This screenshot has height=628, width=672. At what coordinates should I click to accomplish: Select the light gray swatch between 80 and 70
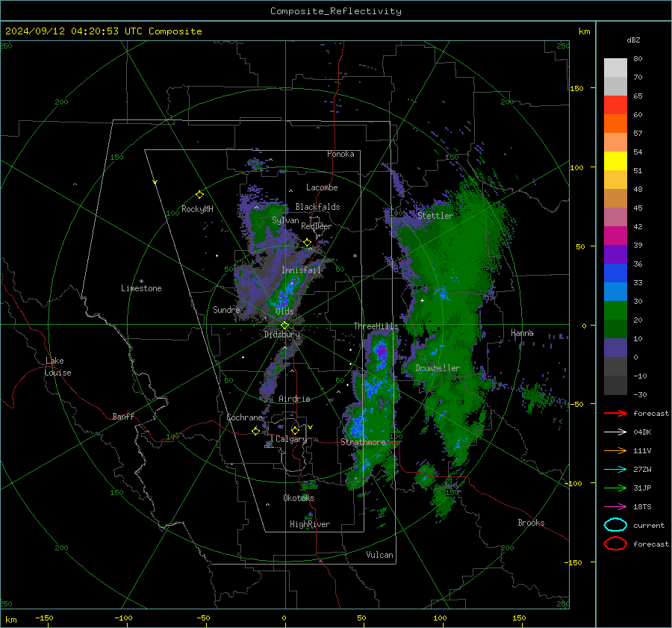pyautogui.click(x=615, y=68)
